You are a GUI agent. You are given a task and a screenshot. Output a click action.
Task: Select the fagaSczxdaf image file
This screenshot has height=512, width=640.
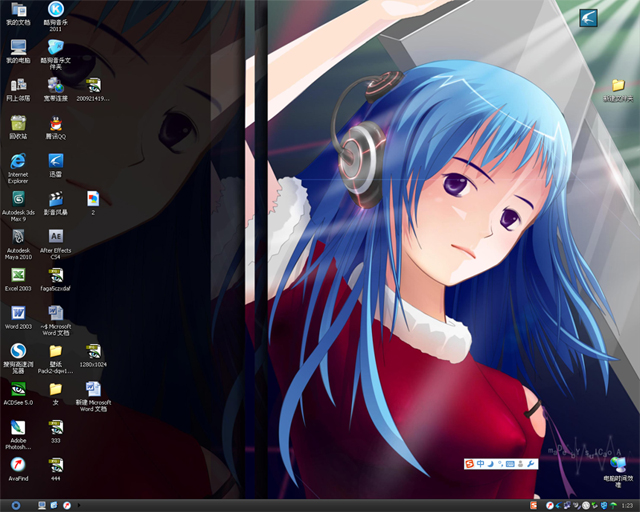point(56,279)
